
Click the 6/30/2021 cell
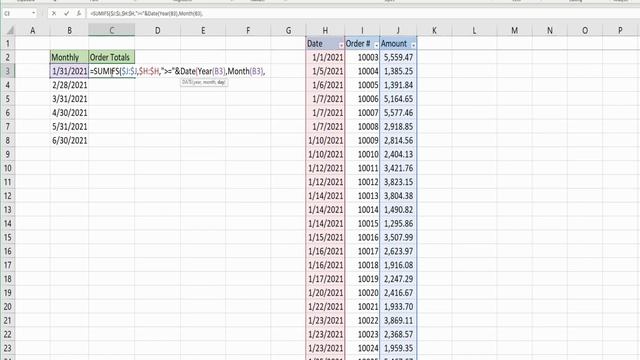point(69,140)
